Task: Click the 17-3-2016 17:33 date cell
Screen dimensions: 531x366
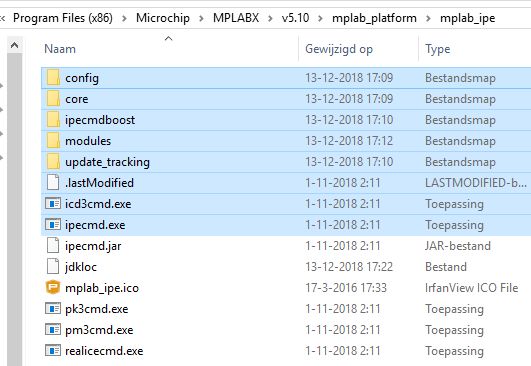Action: click(x=346, y=288)
